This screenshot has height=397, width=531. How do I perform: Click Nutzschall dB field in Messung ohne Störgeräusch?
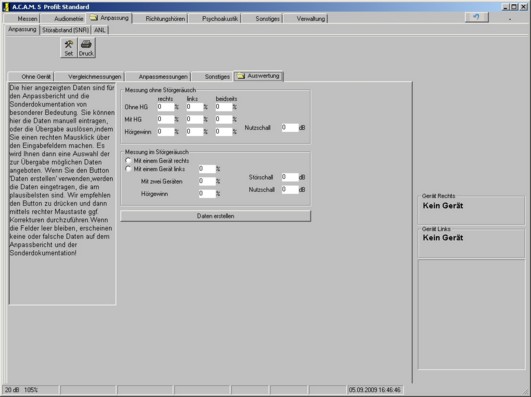[290, 128]
